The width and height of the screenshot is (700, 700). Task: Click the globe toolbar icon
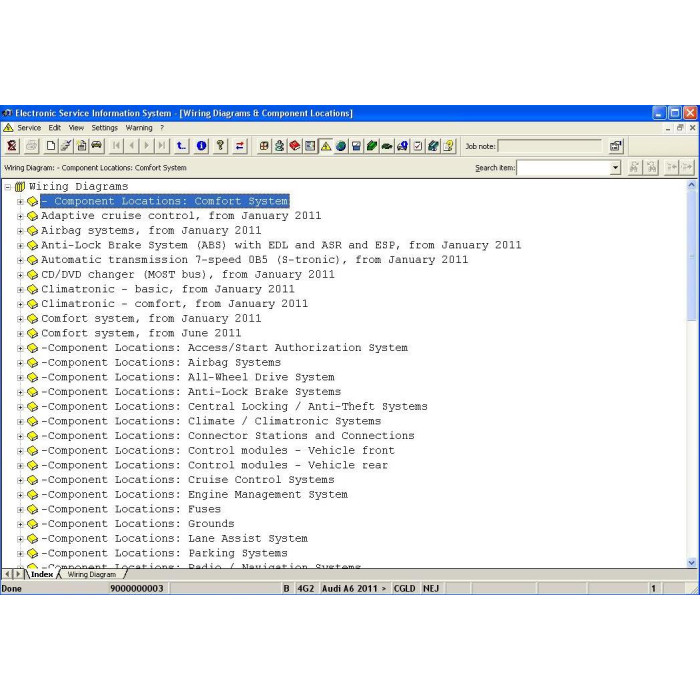point(341,146)
